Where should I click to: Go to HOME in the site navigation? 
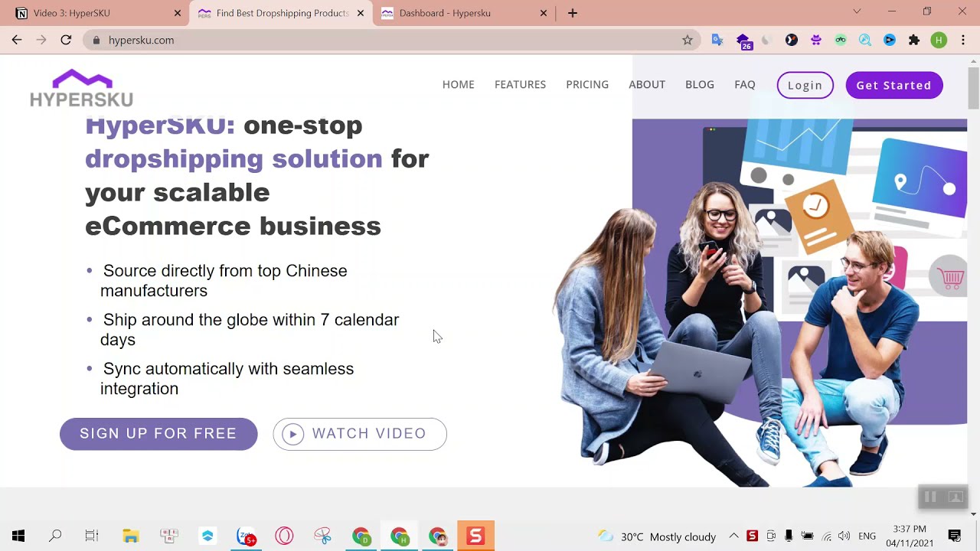(x=459, y=85)
